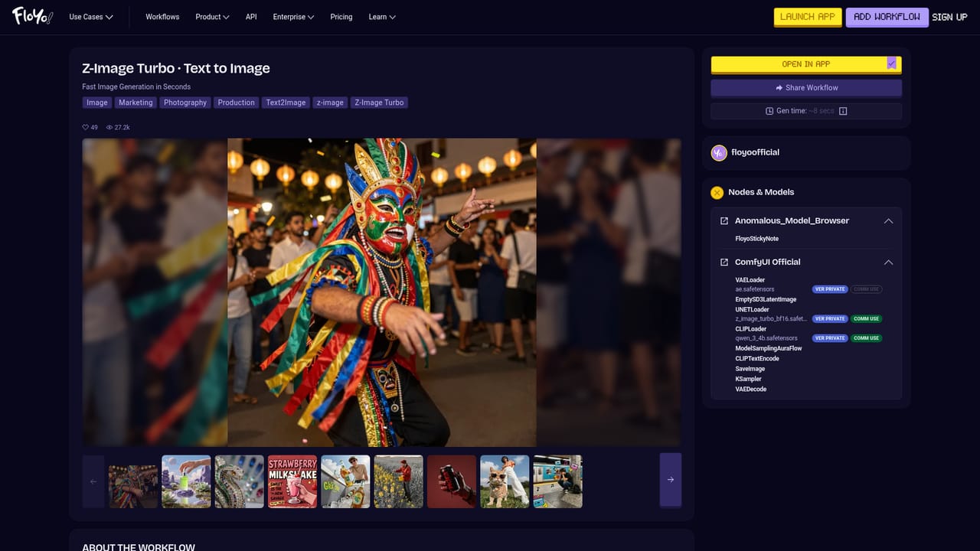Click the previous arrow in thumbnail carousel

pyautogui.click(x=93, y=481)
